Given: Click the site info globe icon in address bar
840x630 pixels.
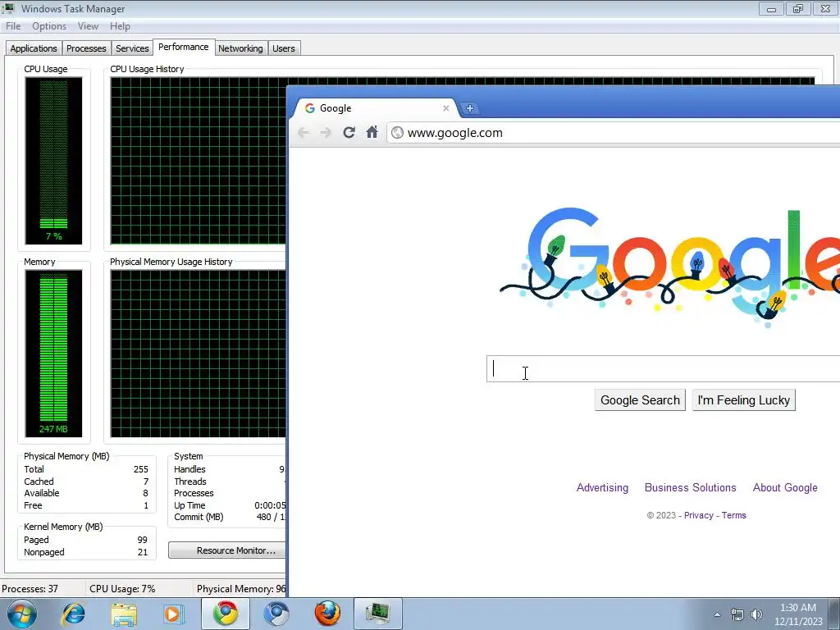Looking at the screenshot, I should pyautogui.click(x=397, y=132).
